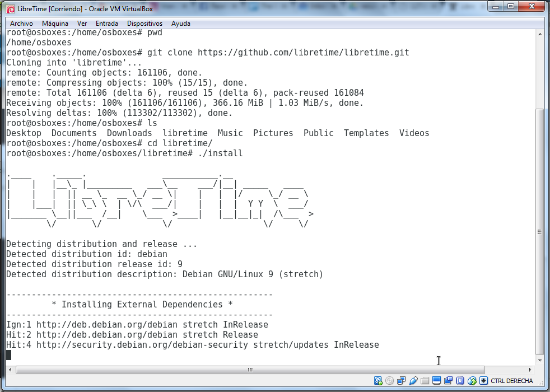Click the CPU virtualization status icon

[x=460, y=381]
